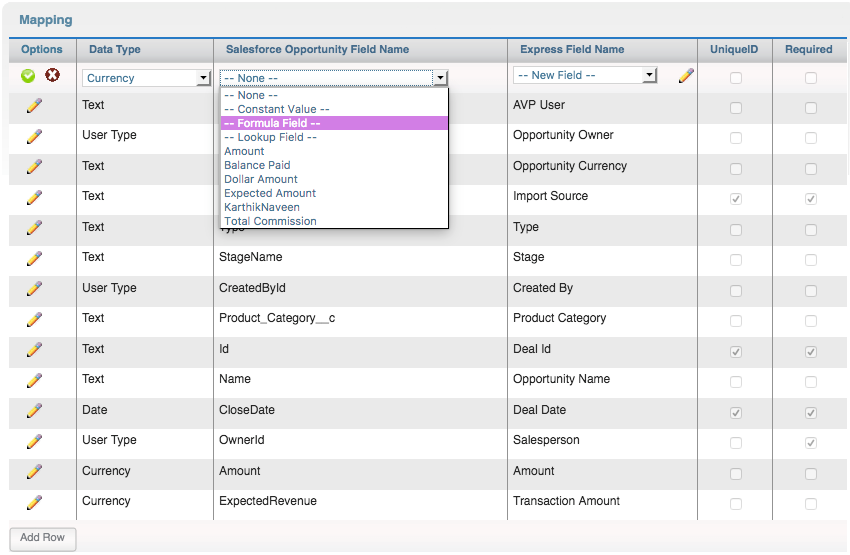
Task: Toggle UniqueID checkbox for Deal Date
Action: [x=736, y=413]
